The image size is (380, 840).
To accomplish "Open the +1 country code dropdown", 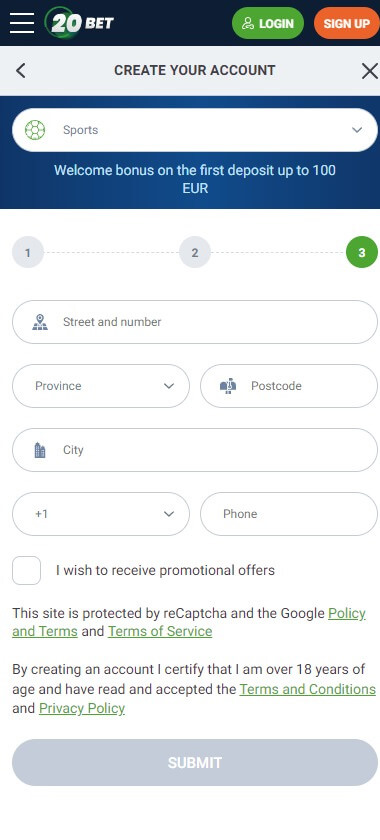I will 101,514.
